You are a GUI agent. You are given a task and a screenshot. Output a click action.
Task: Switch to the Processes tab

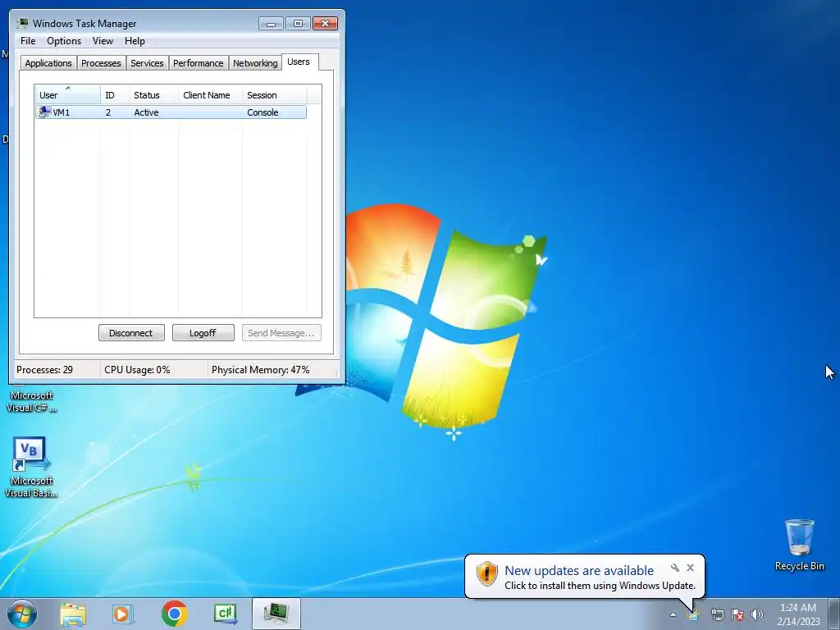(101, 62)
